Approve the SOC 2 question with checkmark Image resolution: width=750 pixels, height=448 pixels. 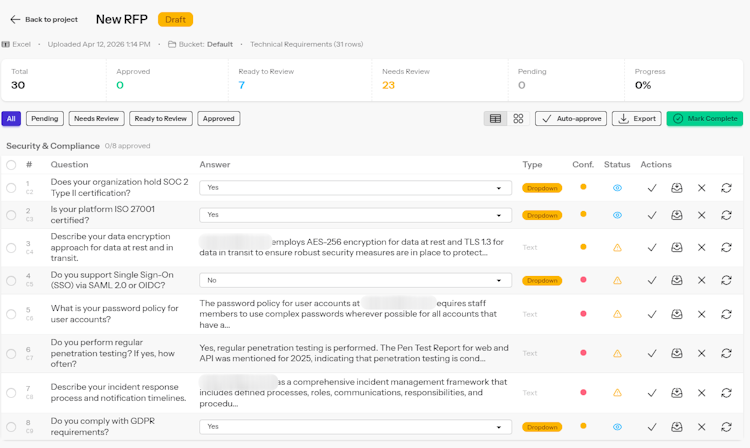[651, 188]
